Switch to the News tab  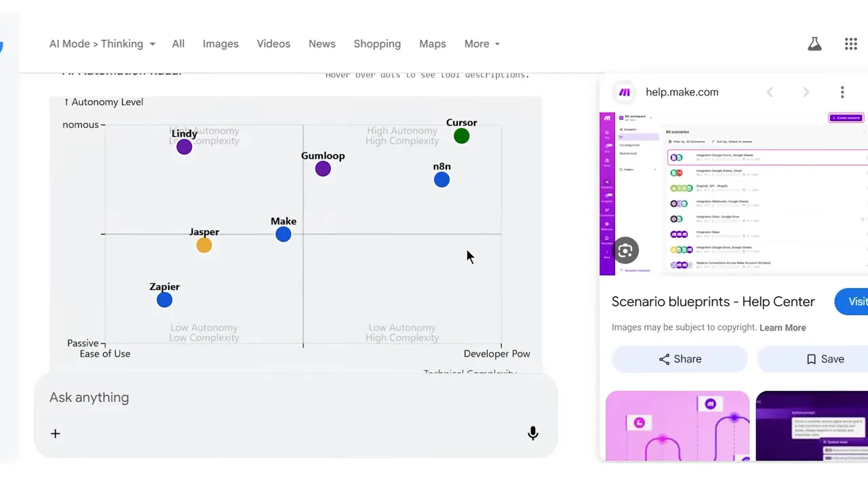coord(322,44)
